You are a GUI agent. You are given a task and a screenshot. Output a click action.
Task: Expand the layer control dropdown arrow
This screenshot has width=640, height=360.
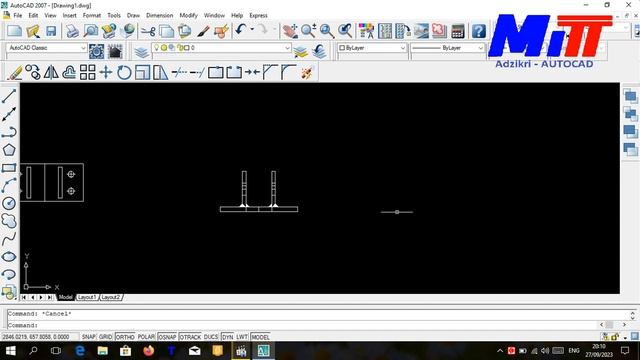(287, 48)
